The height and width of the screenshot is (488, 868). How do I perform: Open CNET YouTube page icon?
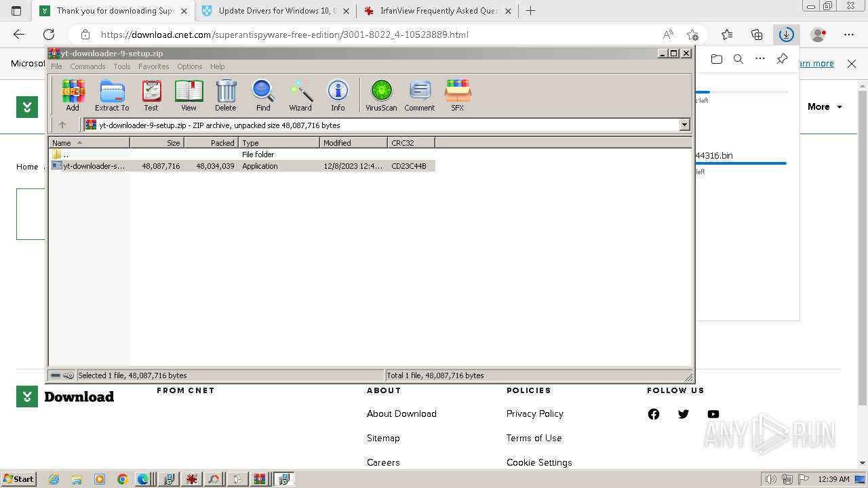click(713, 414)
